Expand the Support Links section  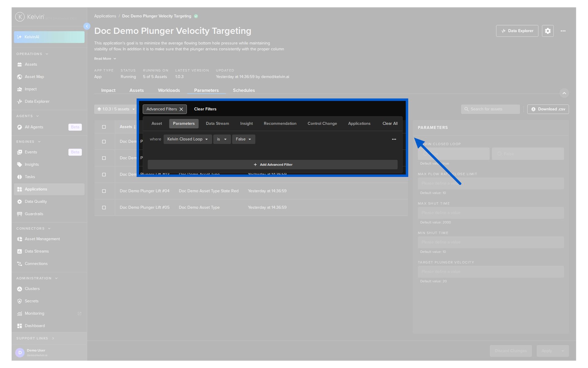[35, 338]
